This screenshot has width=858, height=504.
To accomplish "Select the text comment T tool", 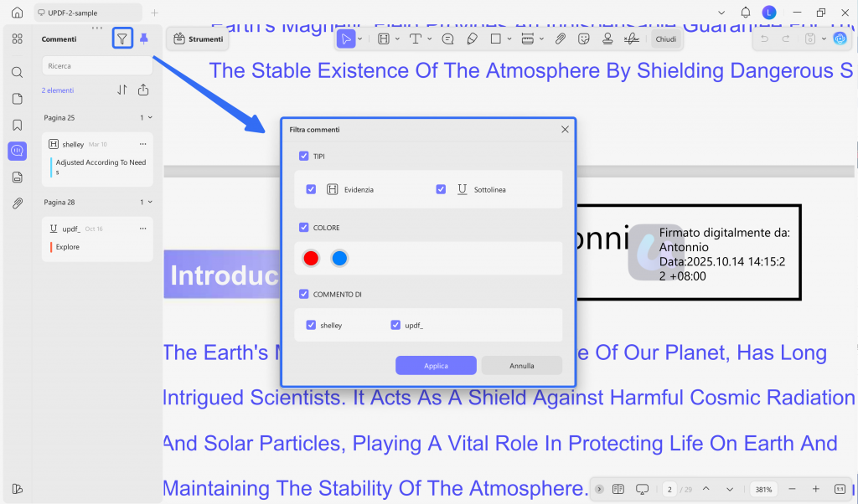I will point(416,39).
